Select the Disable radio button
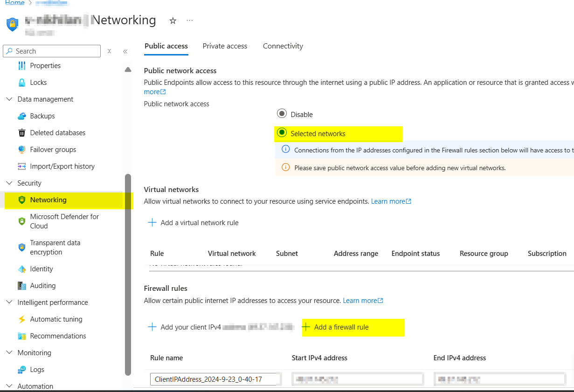Screen dimensions: 574x392 [x=282, y=113]
